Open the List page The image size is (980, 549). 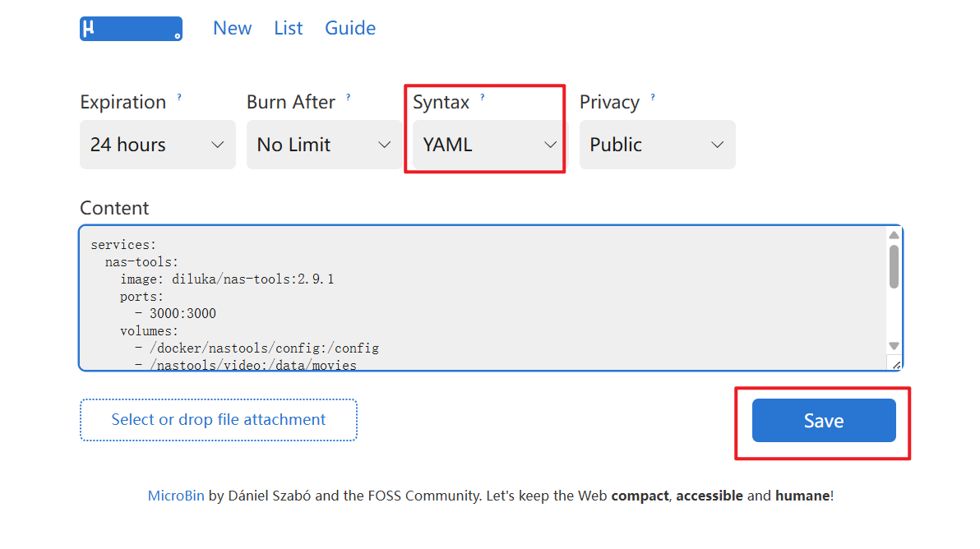[x=288, y=28]
